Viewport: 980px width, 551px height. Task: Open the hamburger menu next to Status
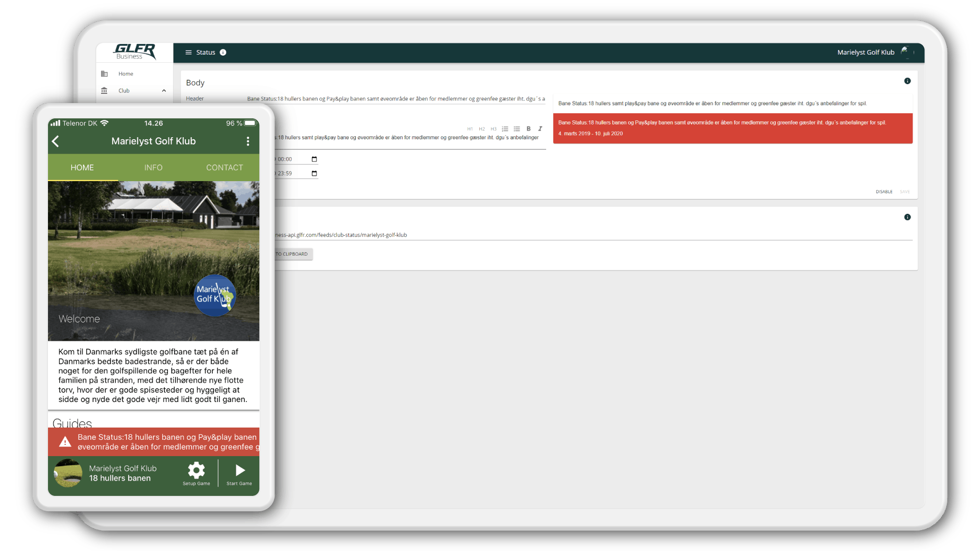pos(188,53)
